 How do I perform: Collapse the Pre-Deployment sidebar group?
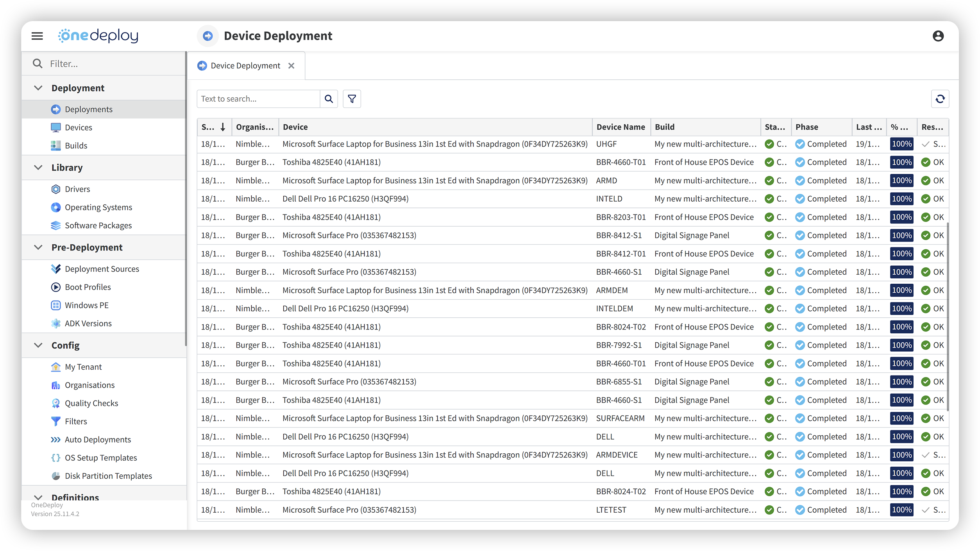(x=38, y=247)
